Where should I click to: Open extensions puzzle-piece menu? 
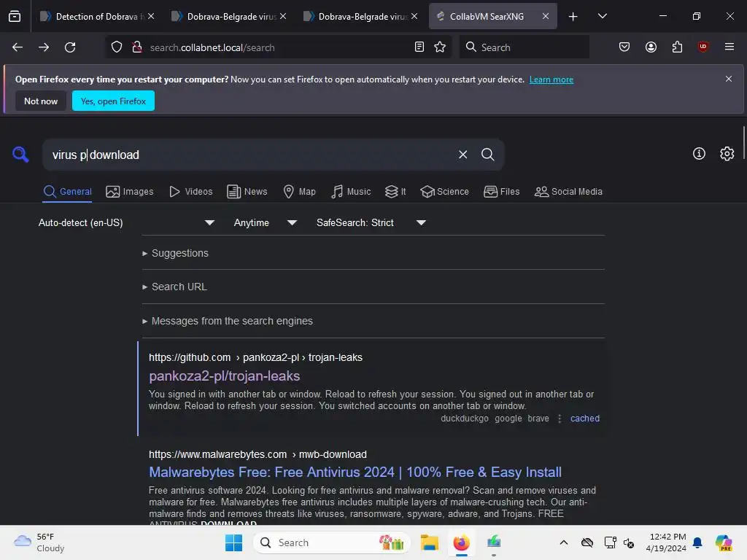pyautogui.click(x=677, y=47)
